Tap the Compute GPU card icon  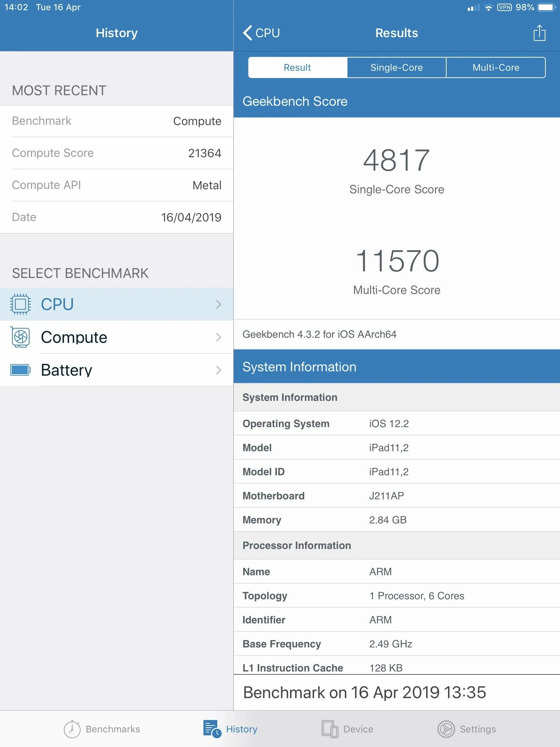coord(20,337)
